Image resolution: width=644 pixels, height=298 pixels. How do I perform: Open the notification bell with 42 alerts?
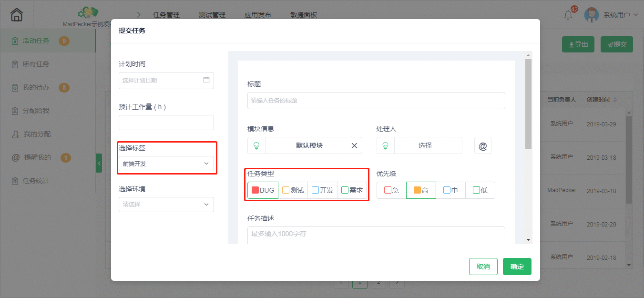[568, 15]
